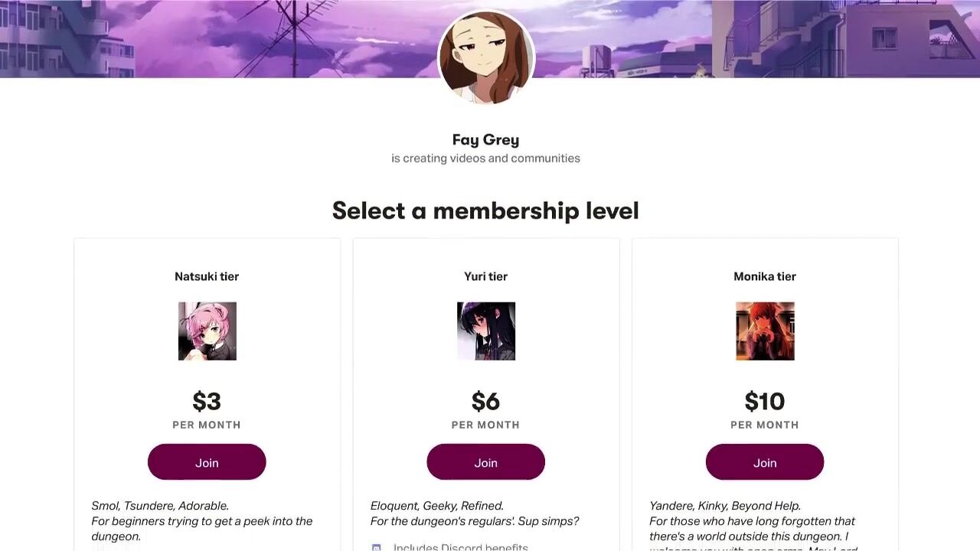Click "is creating videos and communities" tagline
The image size is (980, 551).
(x=485, y=158)
